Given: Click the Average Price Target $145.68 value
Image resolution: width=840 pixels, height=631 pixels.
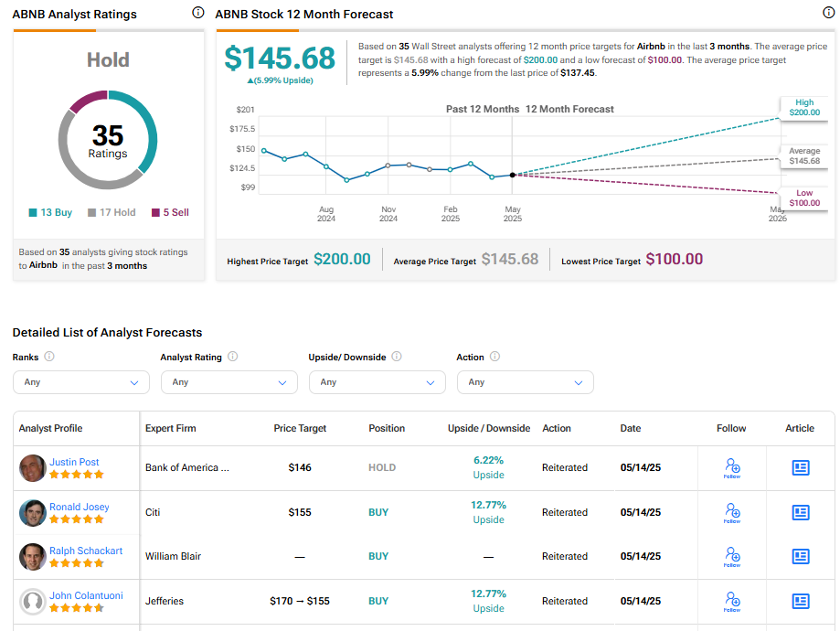Looking at the screenshot, I should coord(509,260).
